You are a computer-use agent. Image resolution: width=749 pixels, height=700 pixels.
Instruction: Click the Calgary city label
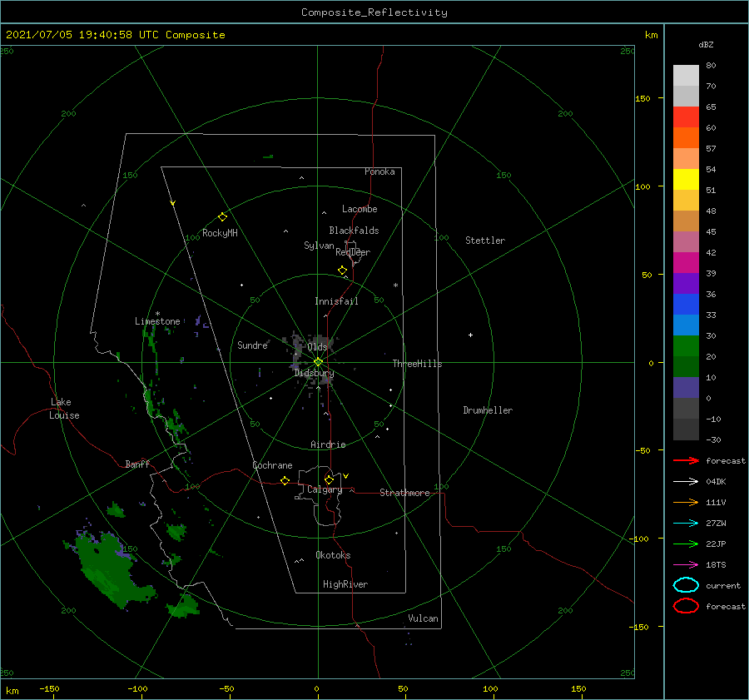pyautogui.click(x=325, y=489)
